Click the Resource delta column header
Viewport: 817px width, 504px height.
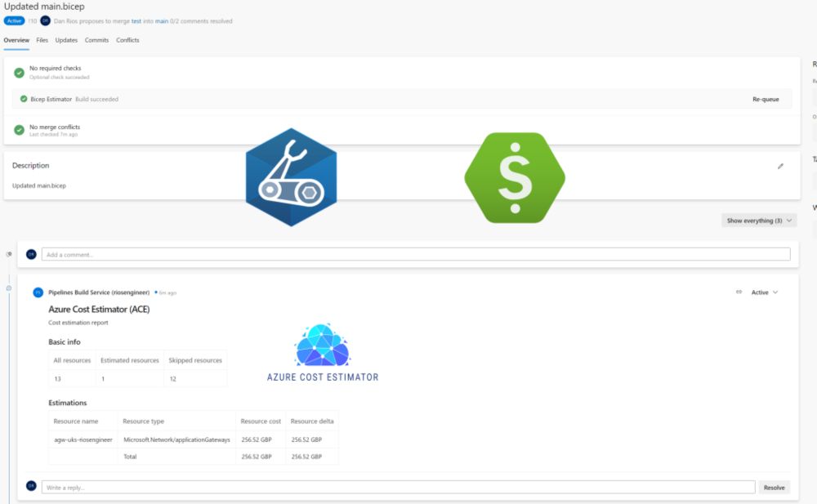312,421
